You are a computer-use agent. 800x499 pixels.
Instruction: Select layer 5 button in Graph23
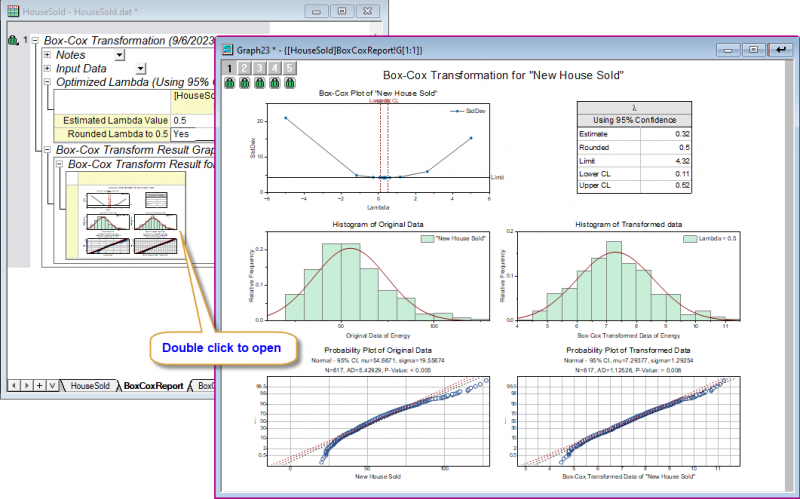(289, 68)
